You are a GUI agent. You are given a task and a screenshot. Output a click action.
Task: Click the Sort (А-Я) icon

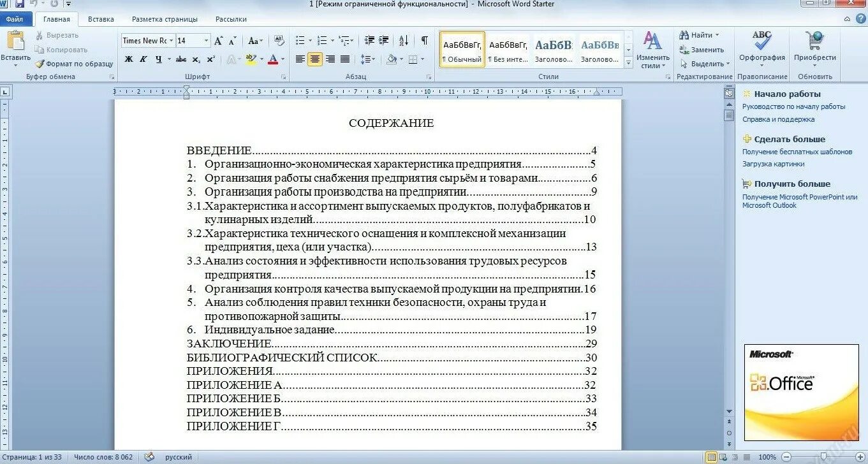point(404,41)
